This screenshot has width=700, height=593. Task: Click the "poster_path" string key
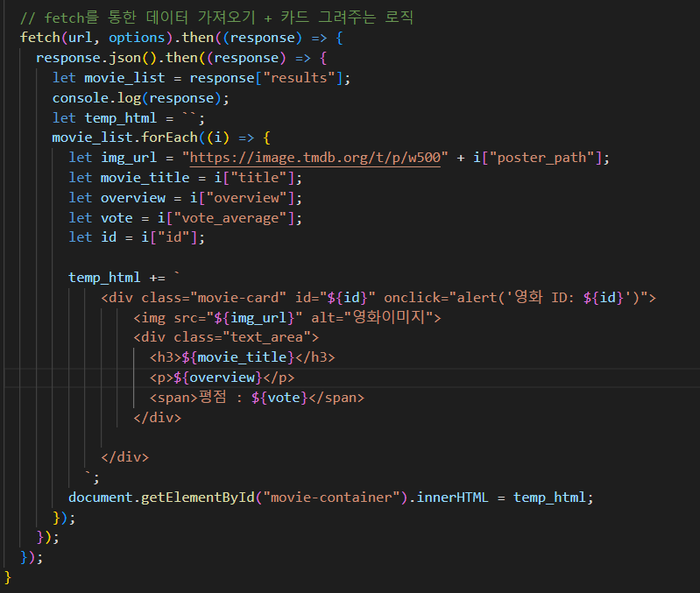[x=541, y=158]
